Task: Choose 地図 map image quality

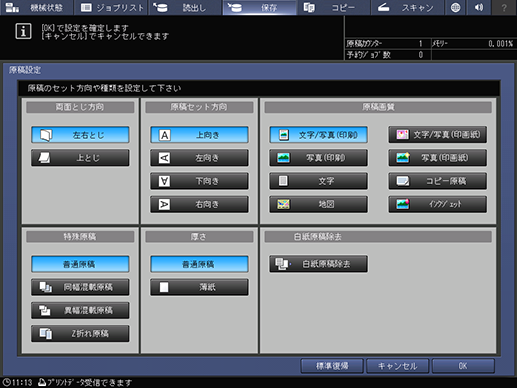Action: pyautogui.click(x=319, y=204)
